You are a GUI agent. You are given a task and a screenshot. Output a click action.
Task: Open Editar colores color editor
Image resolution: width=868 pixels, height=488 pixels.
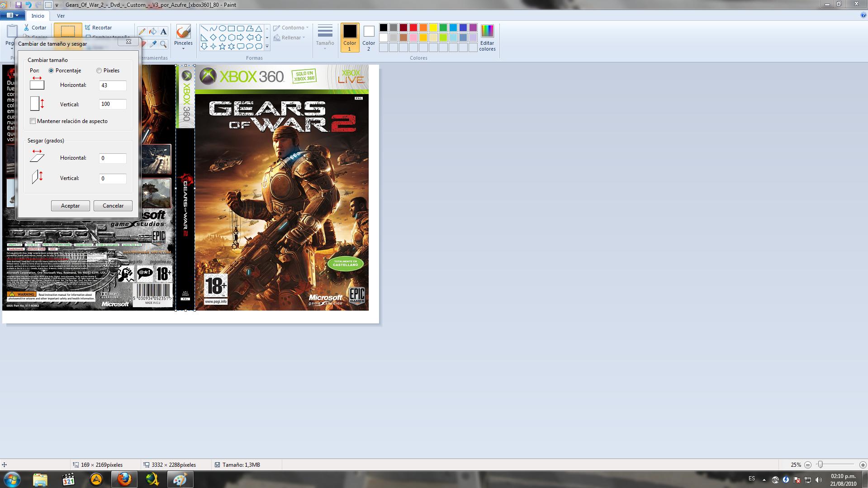pyautogui.click(x=487, y=38)
